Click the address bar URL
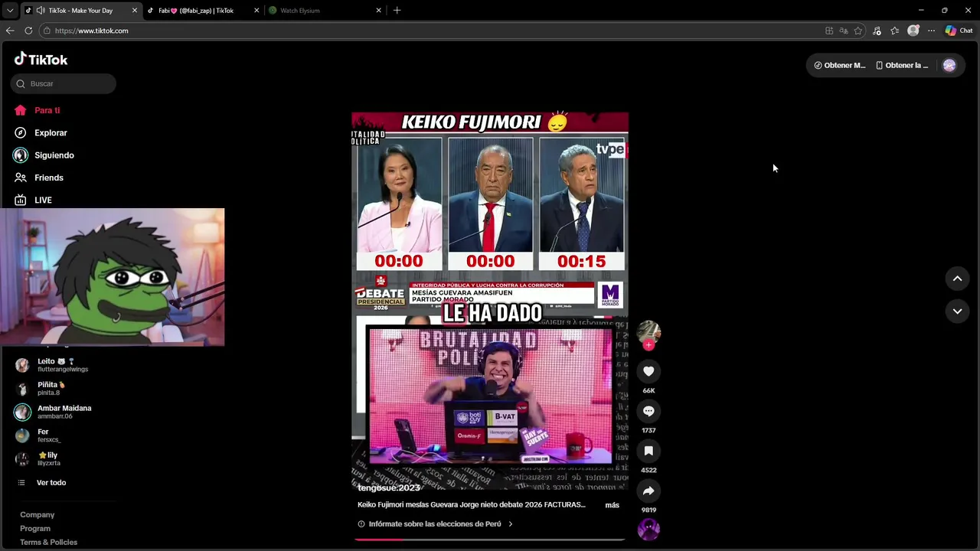The image size is (980, 551). click(92, 31)
